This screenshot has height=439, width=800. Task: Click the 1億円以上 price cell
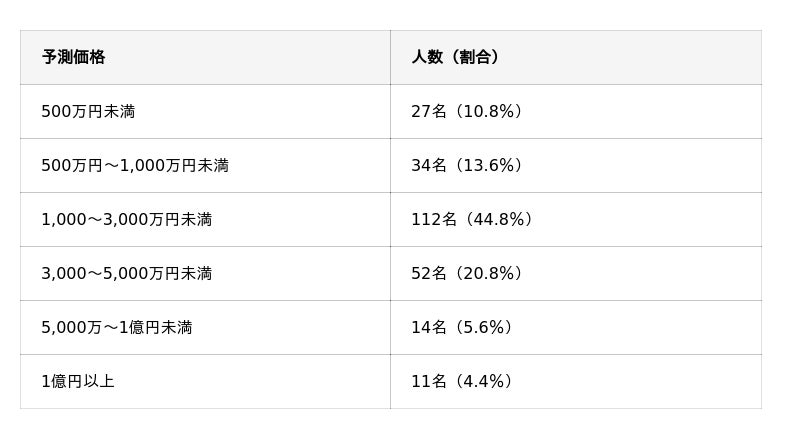click(x=78, y=381)
